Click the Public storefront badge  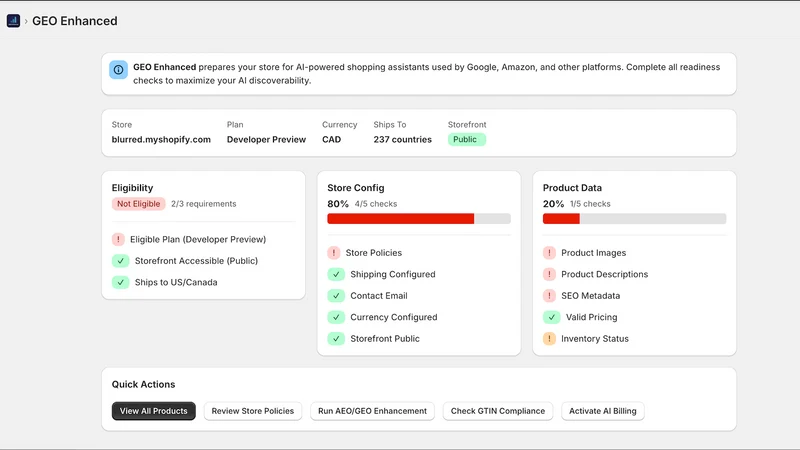(467, 139)
